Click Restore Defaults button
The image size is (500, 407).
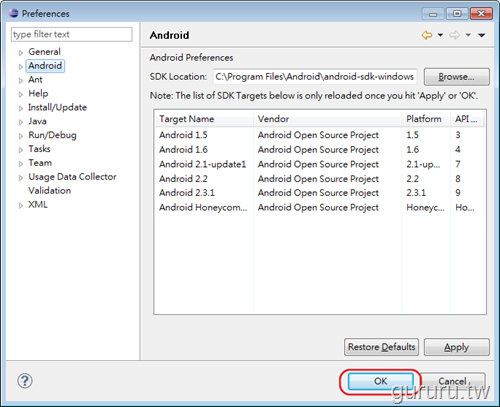[381, 347]
